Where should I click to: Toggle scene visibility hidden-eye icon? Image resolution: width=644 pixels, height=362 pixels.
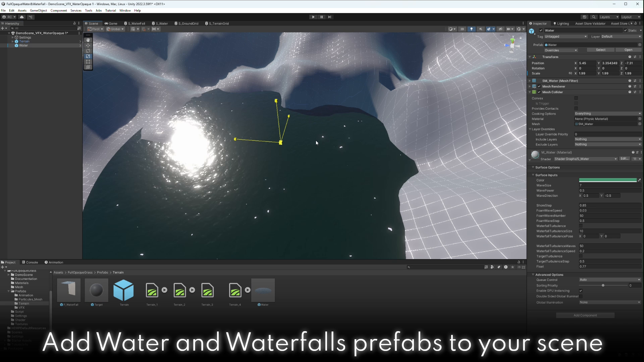500,29
